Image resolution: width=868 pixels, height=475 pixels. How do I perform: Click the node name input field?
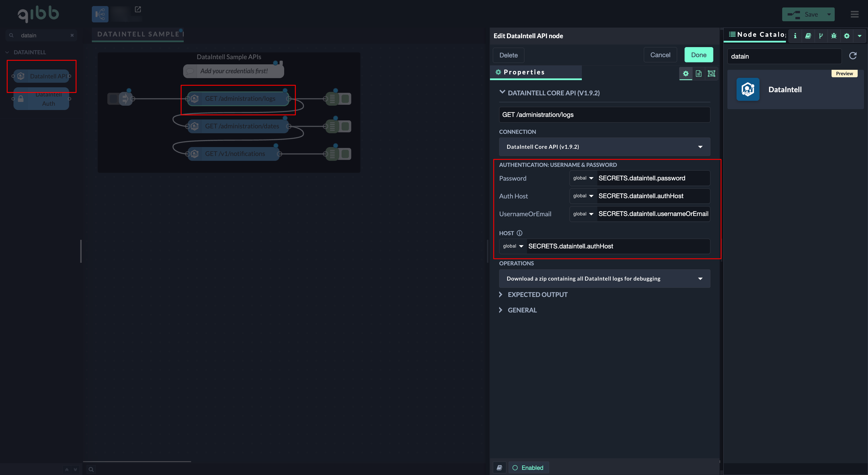(x=604, y=115)
